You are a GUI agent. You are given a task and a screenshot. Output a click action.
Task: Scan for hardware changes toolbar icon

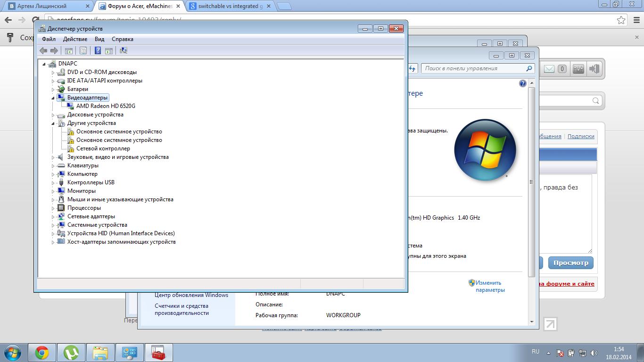coord(124,50)
